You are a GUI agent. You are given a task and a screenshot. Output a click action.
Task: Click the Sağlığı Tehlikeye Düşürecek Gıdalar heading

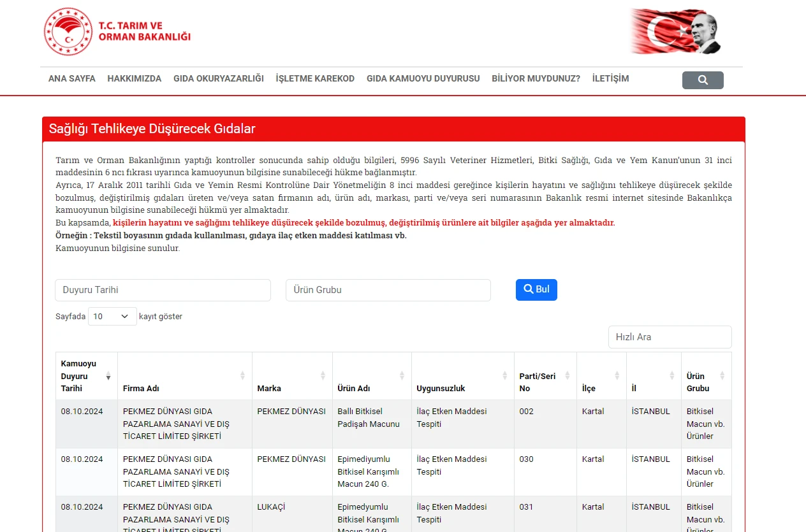pos(152,129)
